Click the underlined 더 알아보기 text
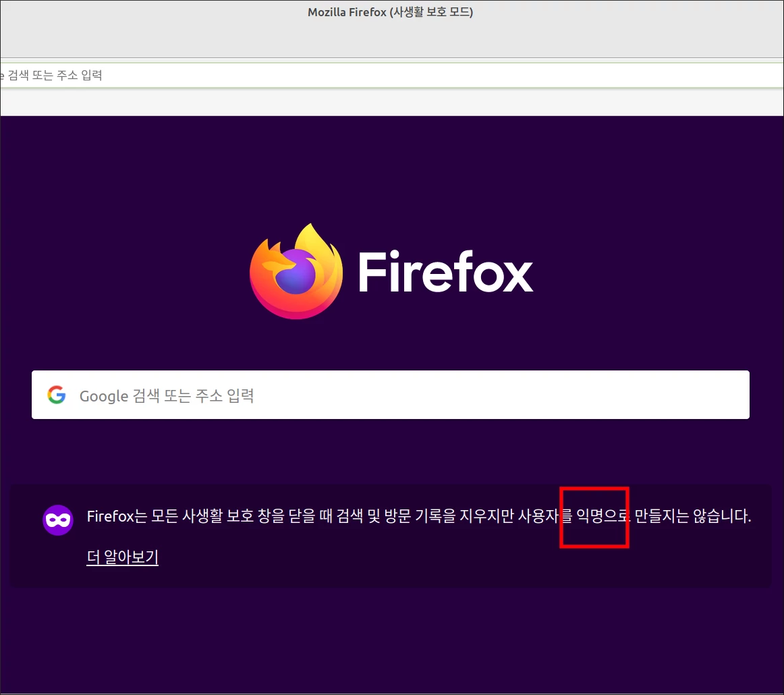 (122, 557)
